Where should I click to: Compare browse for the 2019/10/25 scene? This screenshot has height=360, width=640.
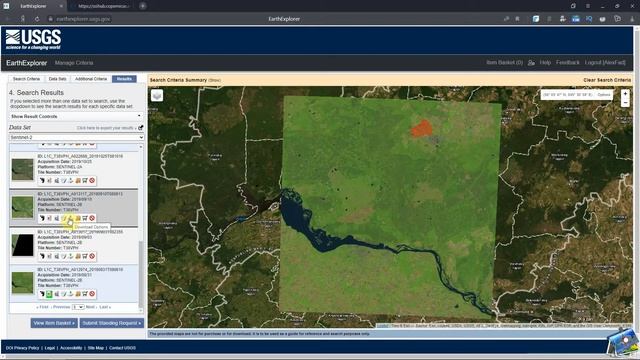coord(56,180)
